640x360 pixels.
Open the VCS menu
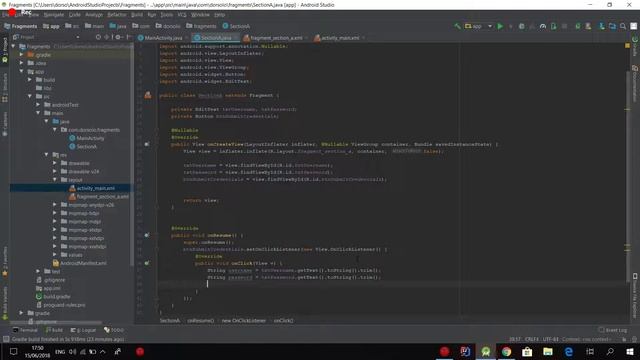(x=182, y=15)
